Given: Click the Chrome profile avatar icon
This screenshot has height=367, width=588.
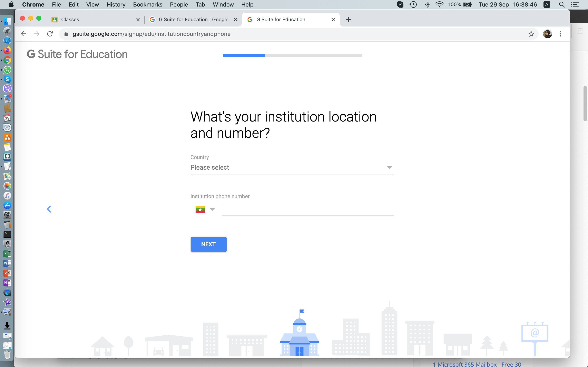Looking at the screenshot, I should (x=547, y=34).
